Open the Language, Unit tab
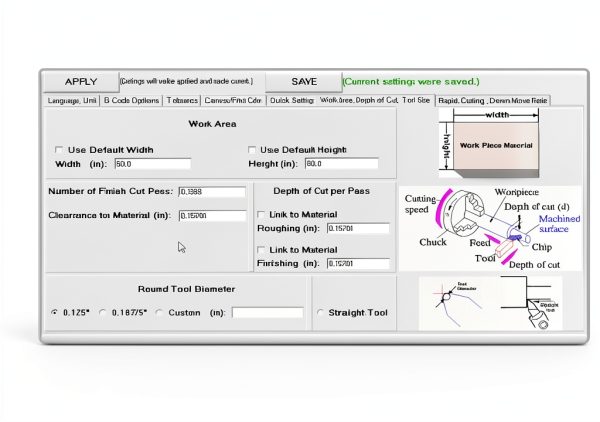The height and width of the screenshot is (422, 600). (72, 101)
